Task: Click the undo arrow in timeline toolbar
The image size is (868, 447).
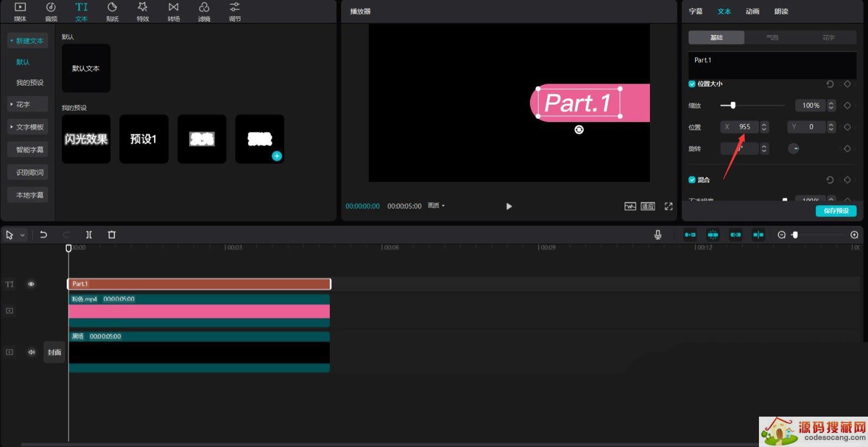Action: click(x=43, y=235)
